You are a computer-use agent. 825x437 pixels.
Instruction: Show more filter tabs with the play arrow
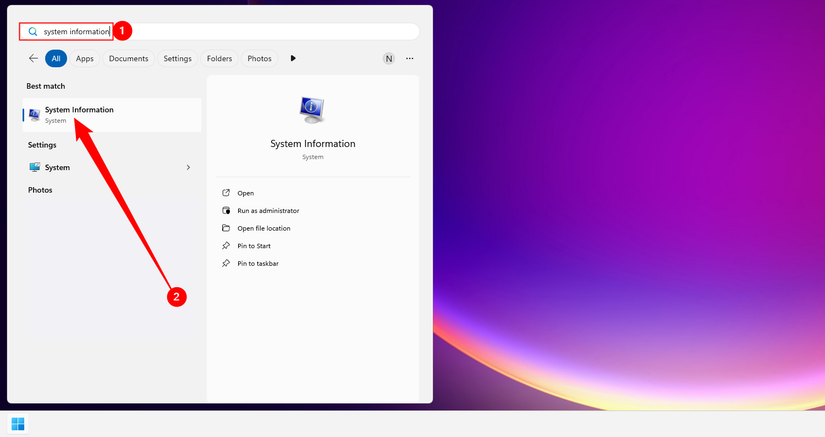point(293,58)
